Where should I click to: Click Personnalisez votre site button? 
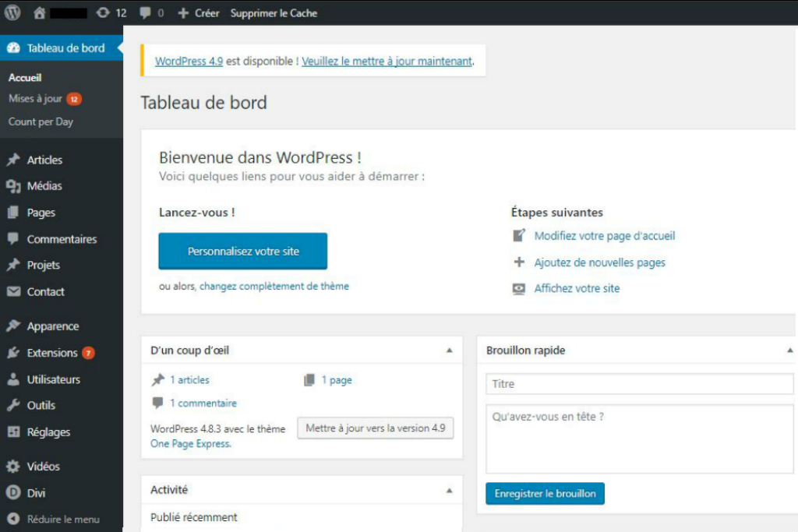[243, 252]
